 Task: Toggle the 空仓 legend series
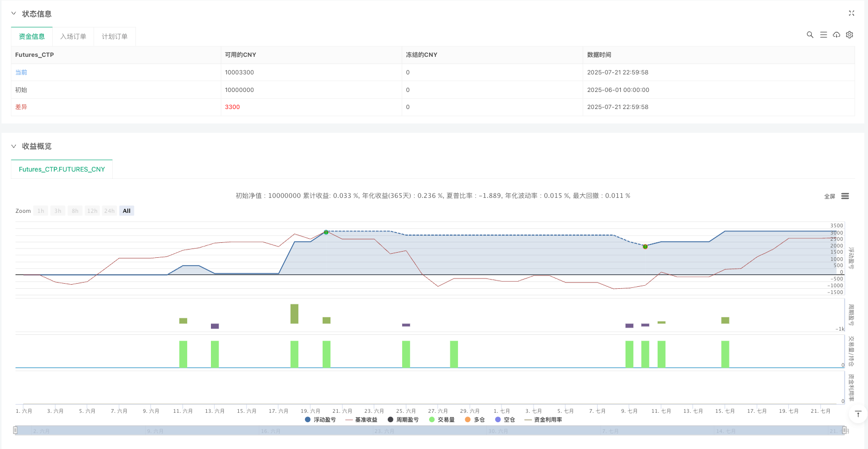(x=505, y=420)
